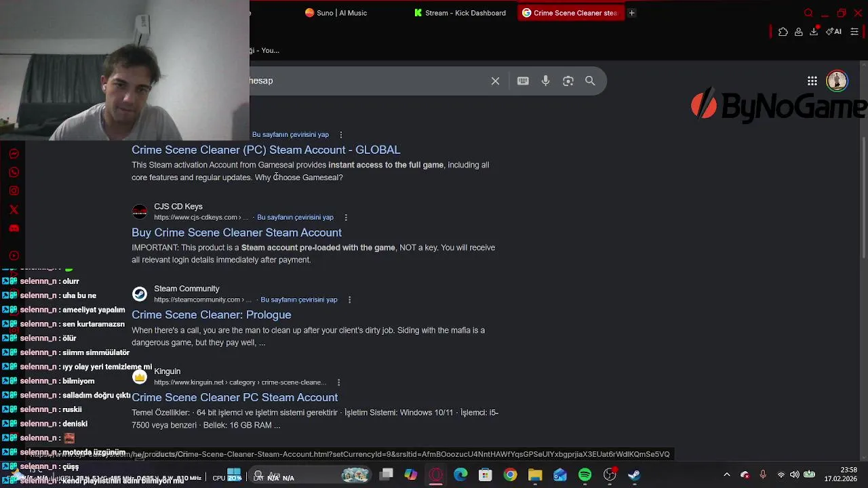Open File Explorer from the taskbar
The image size is (868, 488).
(x=535, y=474)
